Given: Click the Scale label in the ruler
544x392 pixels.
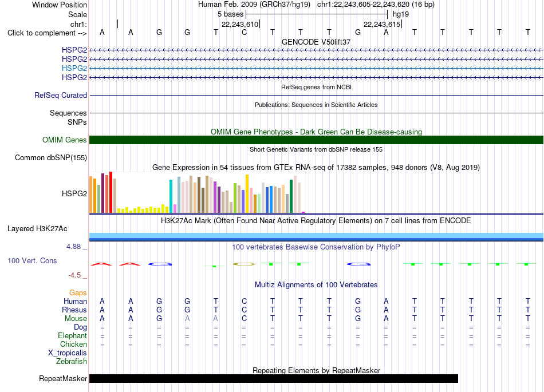Looking at the screenshot, I should coord(77,14).
